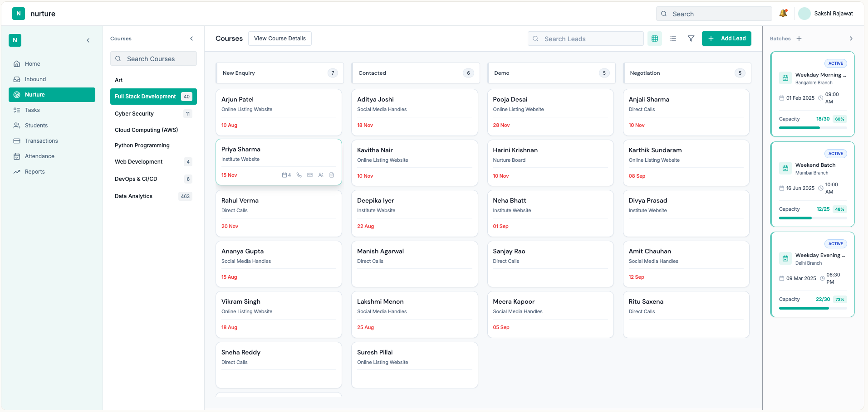Select the Cyber Security course
The width and height of the screenshot is (868, 412).
(153, 114)
